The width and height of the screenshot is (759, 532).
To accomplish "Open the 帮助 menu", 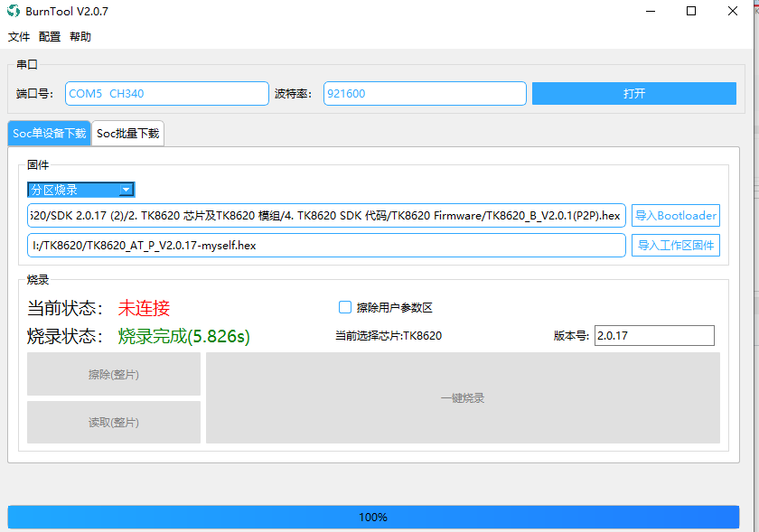I will pos(80,37).
